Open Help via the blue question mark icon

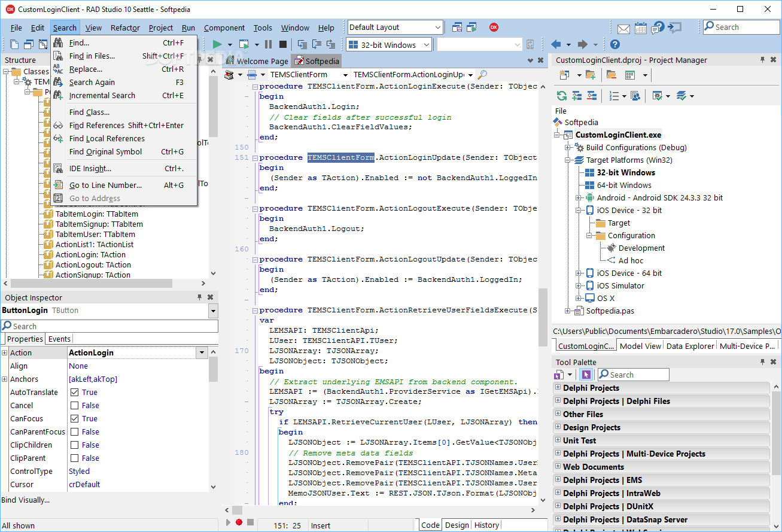615,44
